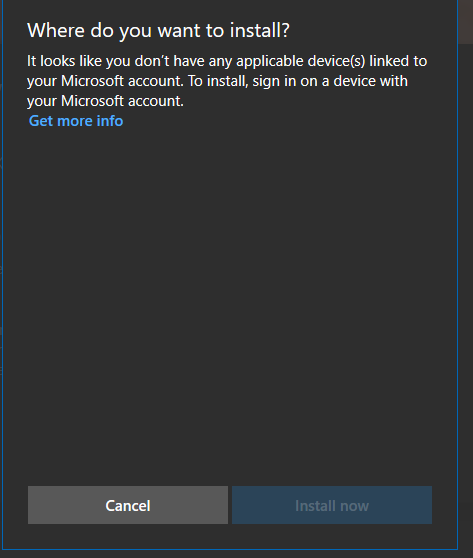The width and height of the screenshot is (473, 558).
Task: Select the 'Where do you want to install?' heading
Action: (158, 31)
